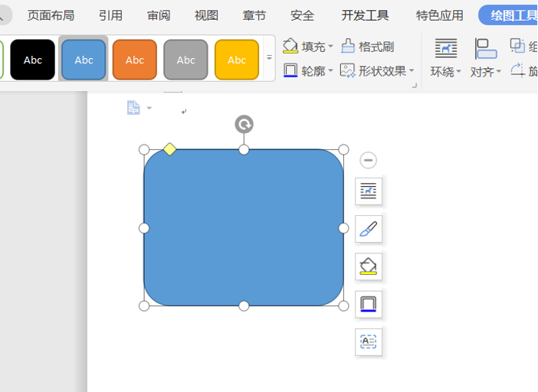Click the rotate icon in ribbon
Viewport: 538px width, 392px height.
click(x=517, y=70)
